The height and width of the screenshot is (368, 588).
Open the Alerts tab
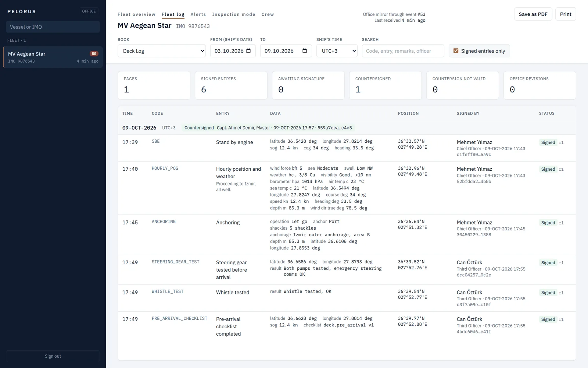click(x=198, y=14)
